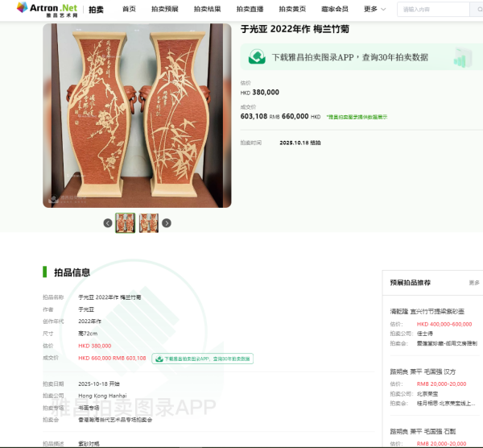The width and height of the screenshot is (483, 448).
Task: Click the green bar chart icon in the banner
Action: tap(463, 58)
